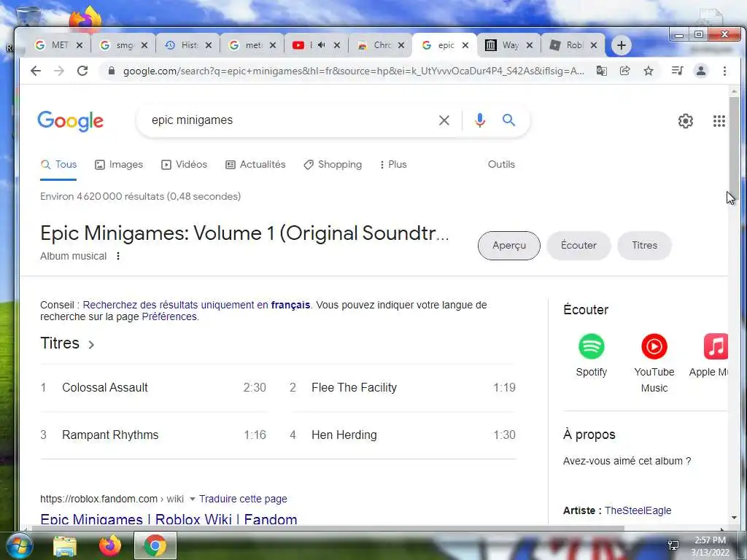The image size is (747, 560).
Task: Open YouTube Music listening option
Action: 654,363
